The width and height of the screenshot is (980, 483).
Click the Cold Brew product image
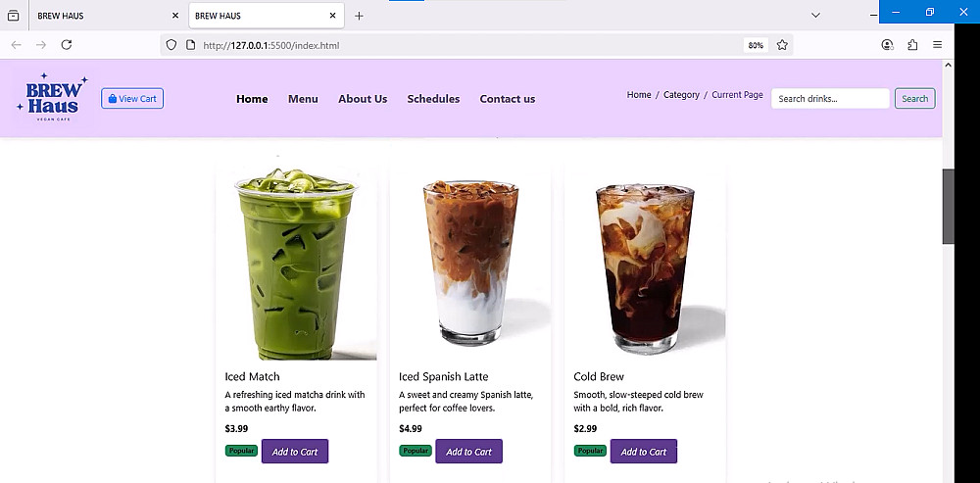tap(645, 262)
